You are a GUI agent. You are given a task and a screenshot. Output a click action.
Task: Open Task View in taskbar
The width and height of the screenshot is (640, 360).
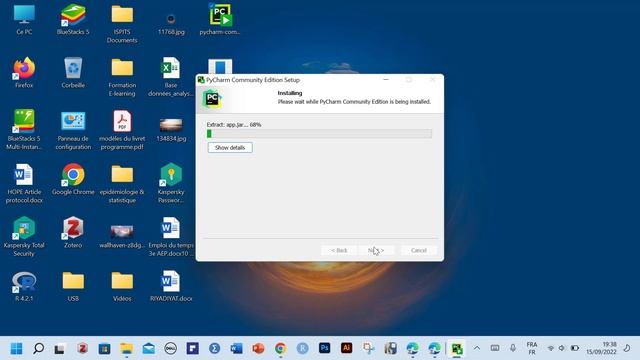(x=60, y=348)
